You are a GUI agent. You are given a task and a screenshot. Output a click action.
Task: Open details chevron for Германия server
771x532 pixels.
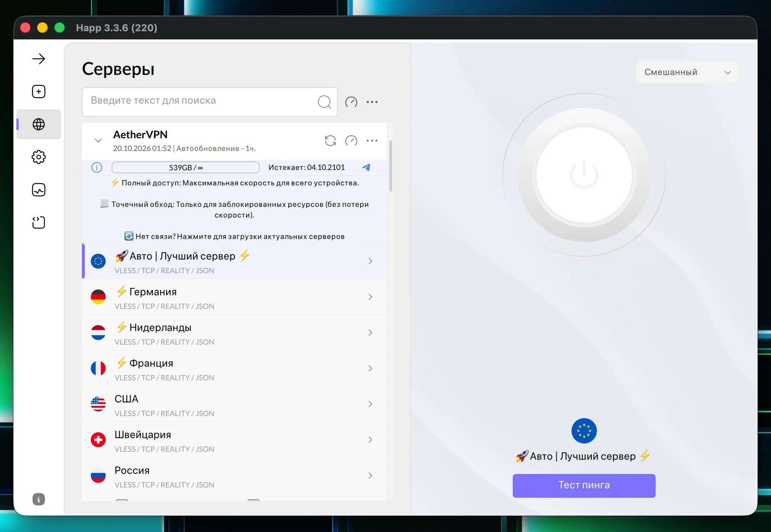370,297
